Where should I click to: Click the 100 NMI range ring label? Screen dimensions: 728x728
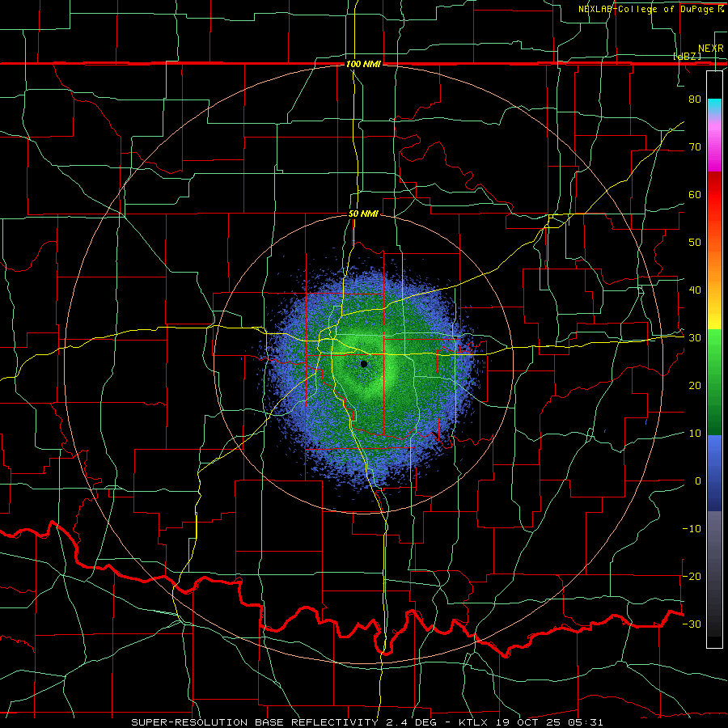point(363,64)
